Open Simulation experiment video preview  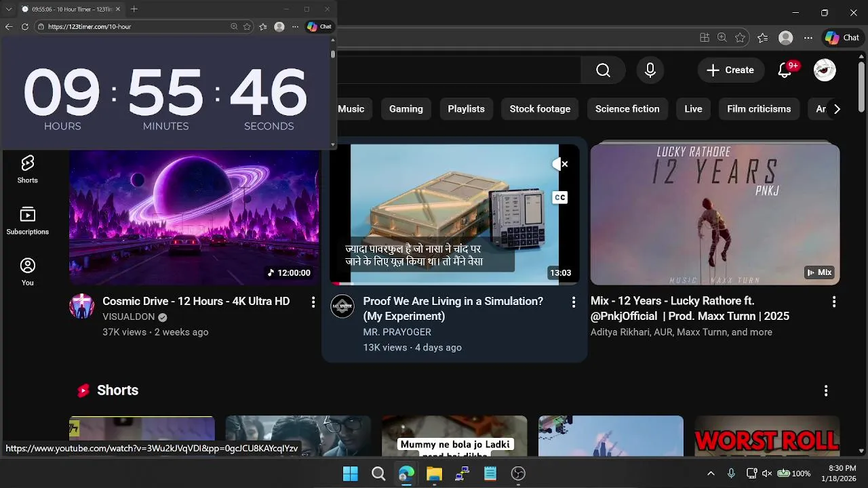coord(454,214)
